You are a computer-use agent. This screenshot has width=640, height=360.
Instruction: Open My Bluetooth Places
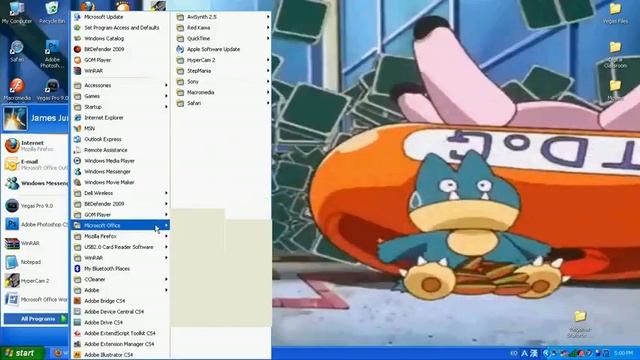pos(120,269)
